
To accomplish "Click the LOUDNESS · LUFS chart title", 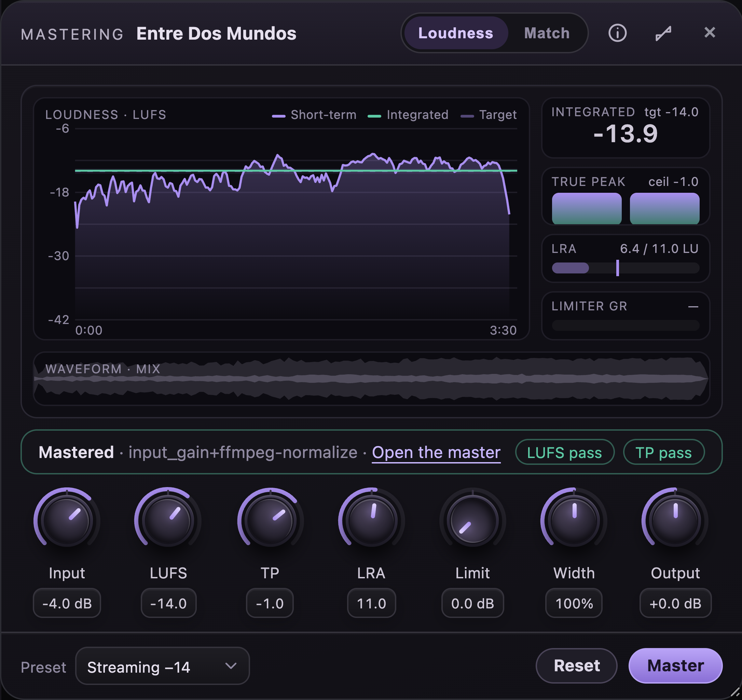I will pos(106,115).
